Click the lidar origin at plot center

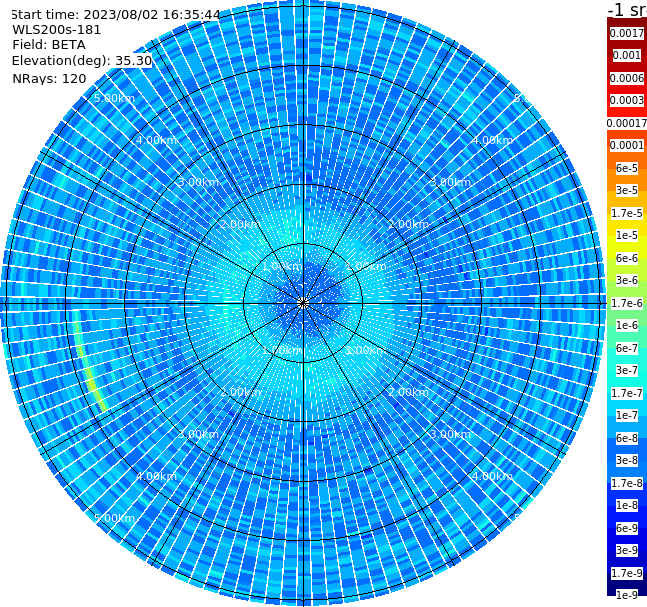pyautogui.click(x=303, y=303)
